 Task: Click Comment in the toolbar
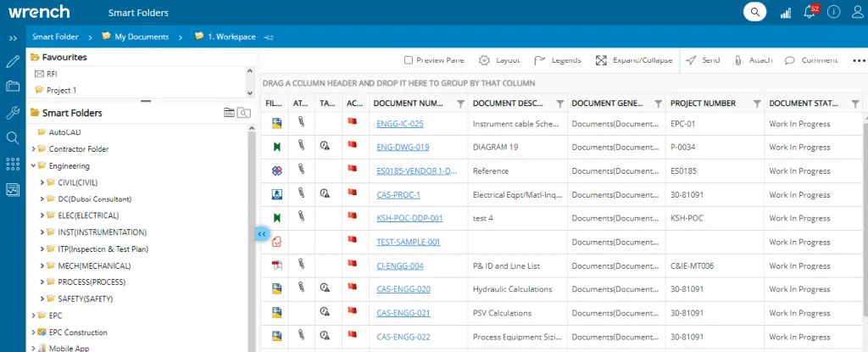click(x=811, y=60)
